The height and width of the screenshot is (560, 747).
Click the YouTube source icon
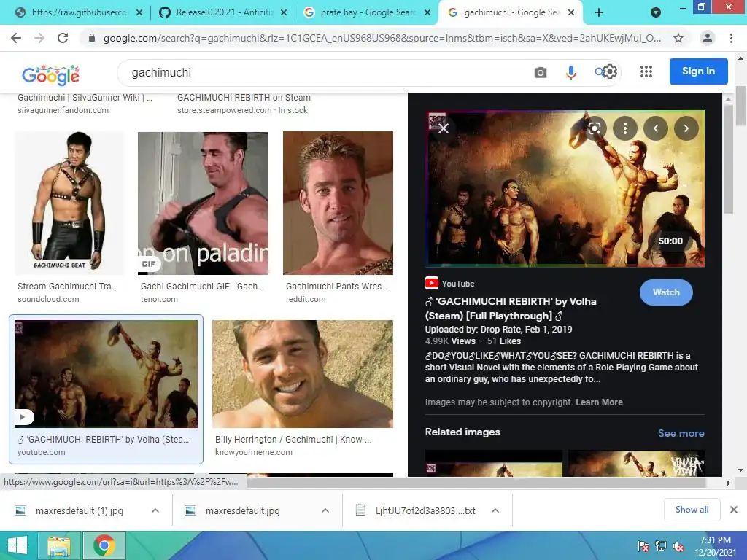pos(432,284)
